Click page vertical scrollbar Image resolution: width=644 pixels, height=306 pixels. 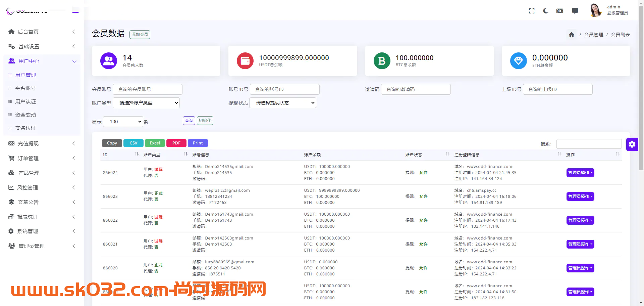[641, 87]
